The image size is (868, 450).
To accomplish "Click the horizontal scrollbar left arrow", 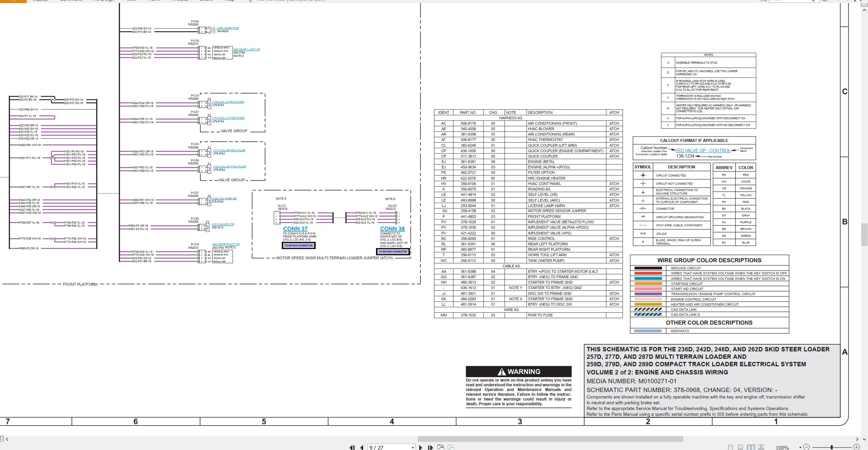I will [x=7, y=439].
